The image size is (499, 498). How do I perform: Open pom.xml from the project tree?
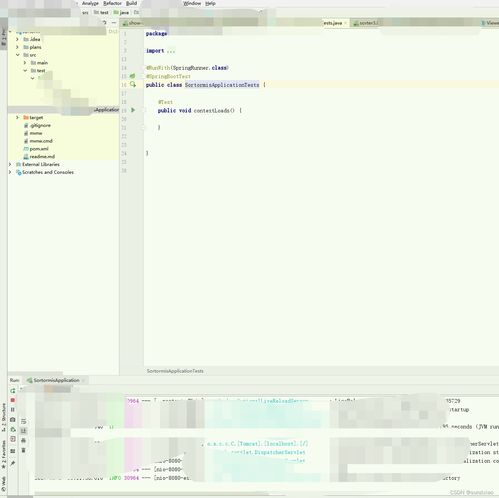tap(39, 149)
